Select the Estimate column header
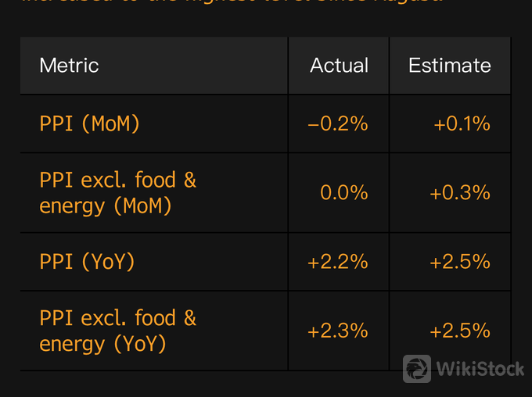Viewport: 532px width, 397px height. (450, 66)
